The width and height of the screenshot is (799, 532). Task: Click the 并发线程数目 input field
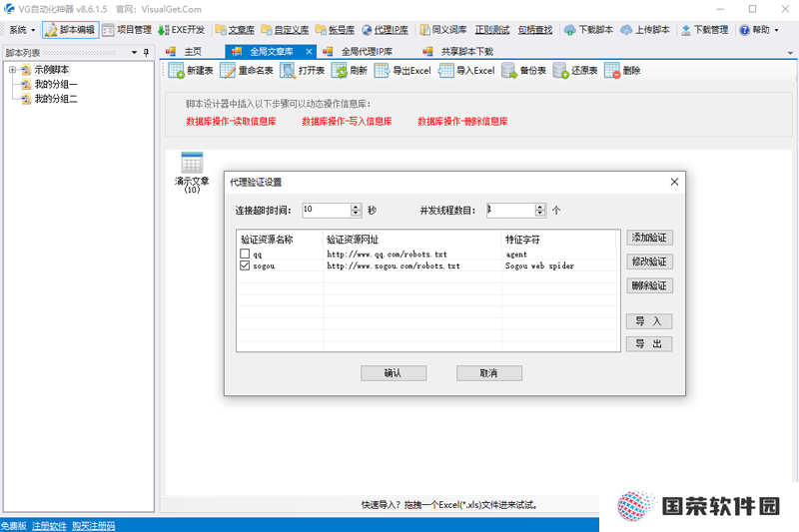point(511,210)
